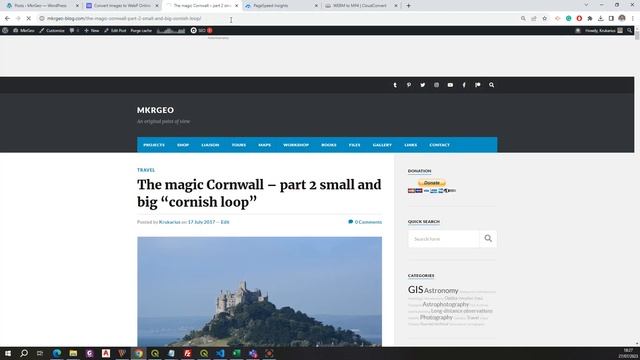
Task: Open Microsoft Edge from taskbar
Action: pyautogui.click(x=57, y=353)
